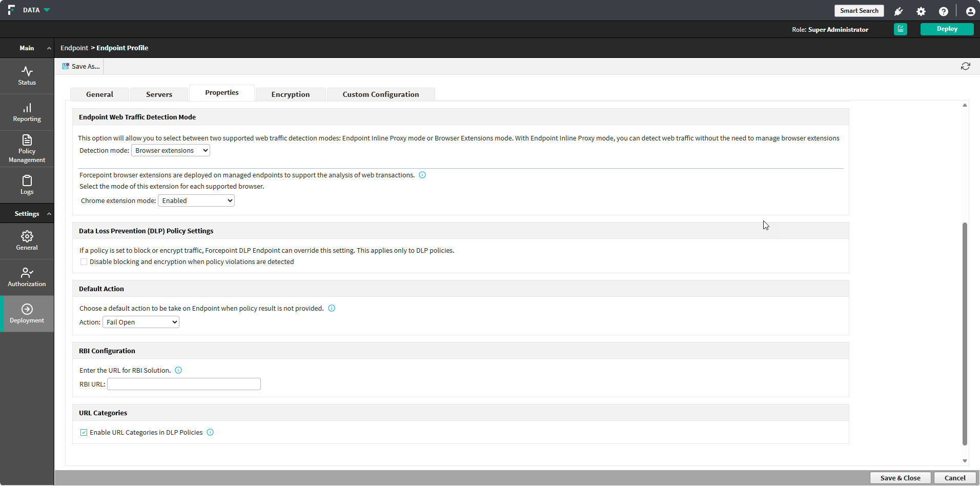Open the Detection mode dropdown
Screen dimensions: 980x486
point(171,150)
